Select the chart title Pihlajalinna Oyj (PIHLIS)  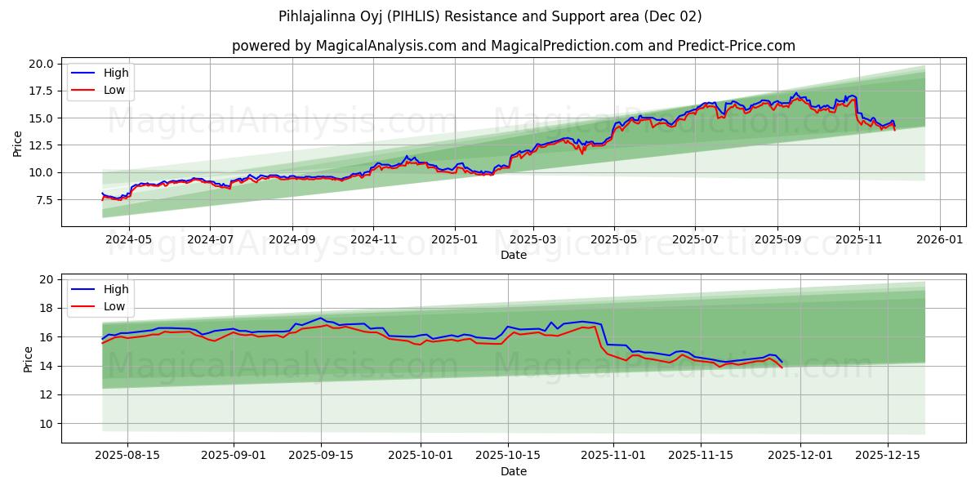490,16
